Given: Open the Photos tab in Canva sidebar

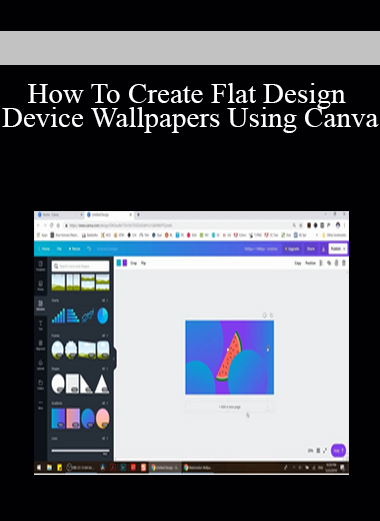Looking at the screenshot, I should 41,285.
